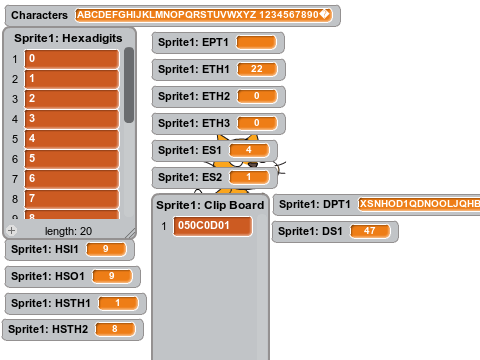Click the Sprite1: EPT1 label
This screenshot has height=360, width=480.
pyautogui.click(x=193, y=42)
